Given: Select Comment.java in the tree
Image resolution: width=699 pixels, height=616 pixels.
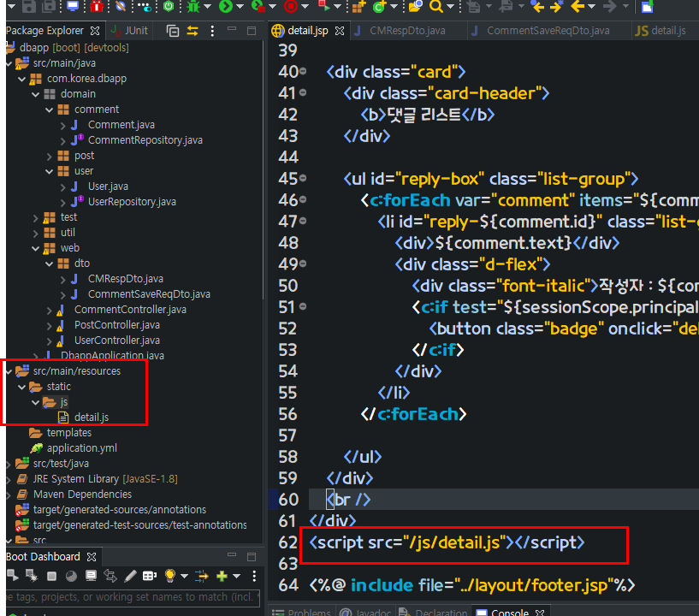Looking at the screenshot, I should point(121,125).
